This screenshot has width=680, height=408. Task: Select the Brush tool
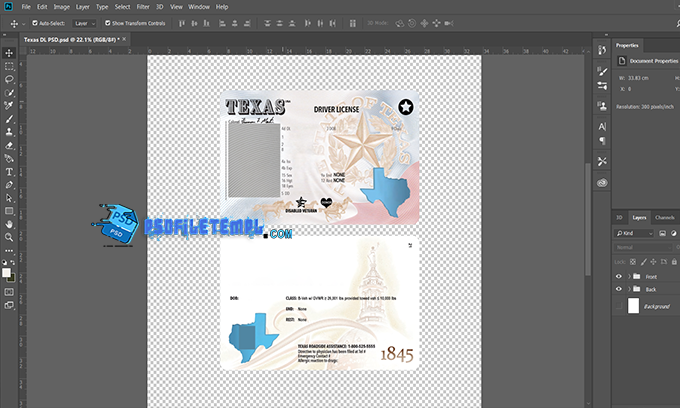point(9,119)
